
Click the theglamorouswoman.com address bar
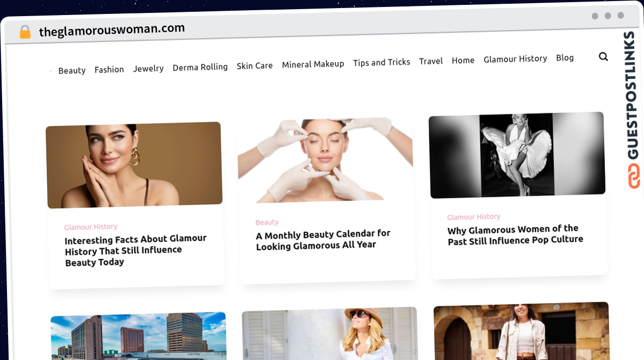coord(112,30)
